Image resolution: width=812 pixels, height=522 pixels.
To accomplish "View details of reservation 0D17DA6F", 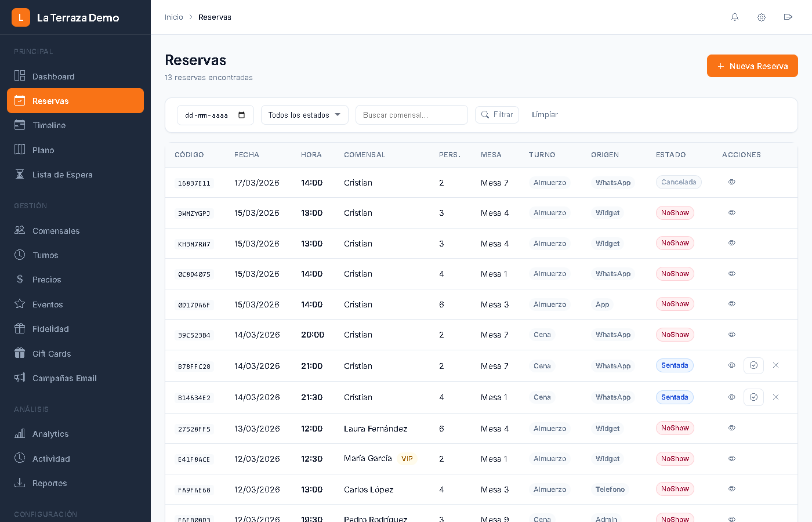I will [x=732, y=304].
